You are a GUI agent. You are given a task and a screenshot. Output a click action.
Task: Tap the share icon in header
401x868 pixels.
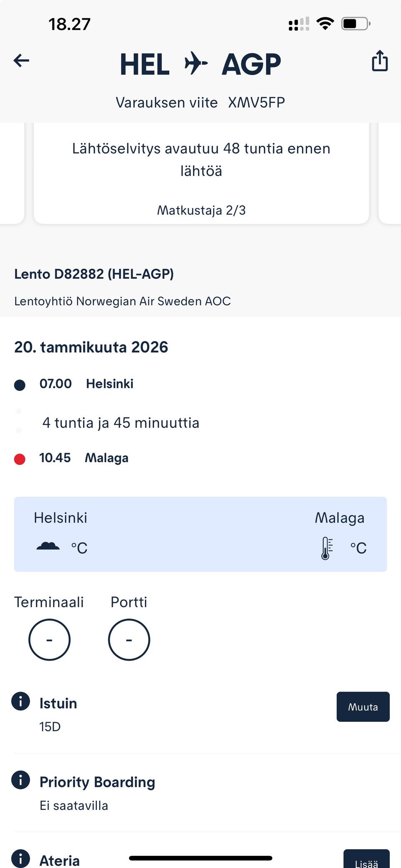pos(380,61)
